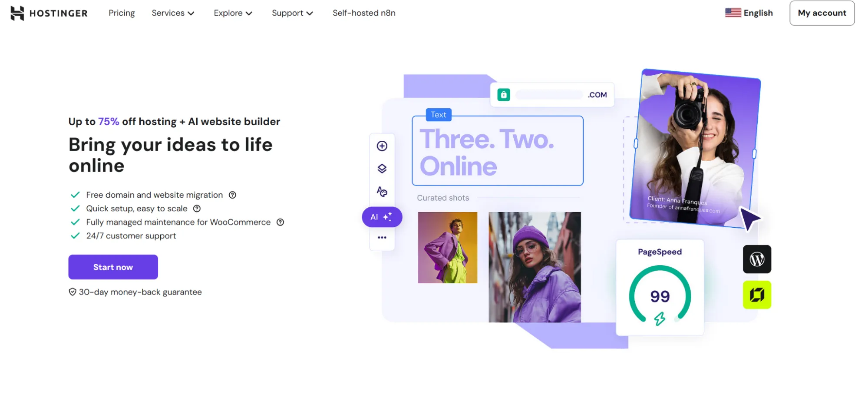Click the Hostinger logo icon
The width and height of the screenshot is (868, 395).
click(x=17, y=13)
